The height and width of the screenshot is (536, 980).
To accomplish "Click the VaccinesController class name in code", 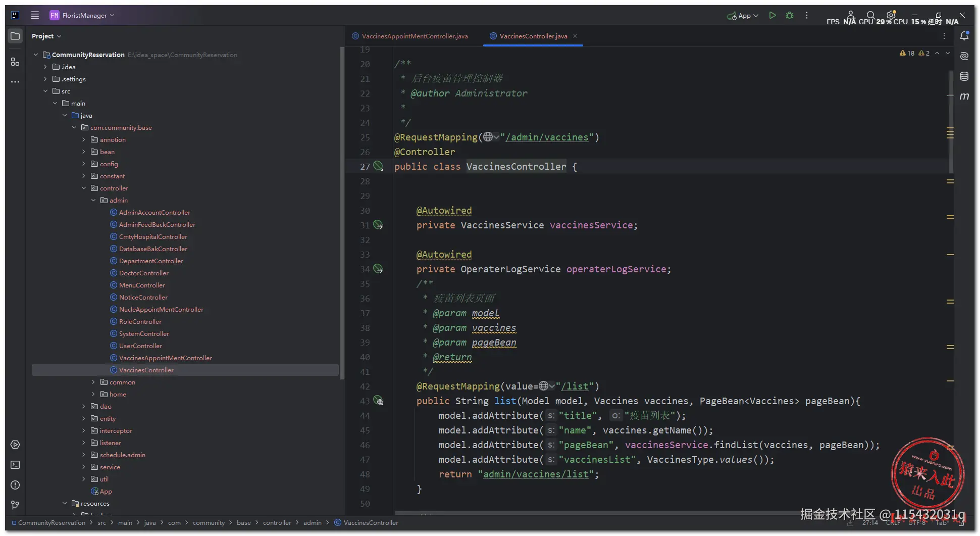I will pos(516,166).
